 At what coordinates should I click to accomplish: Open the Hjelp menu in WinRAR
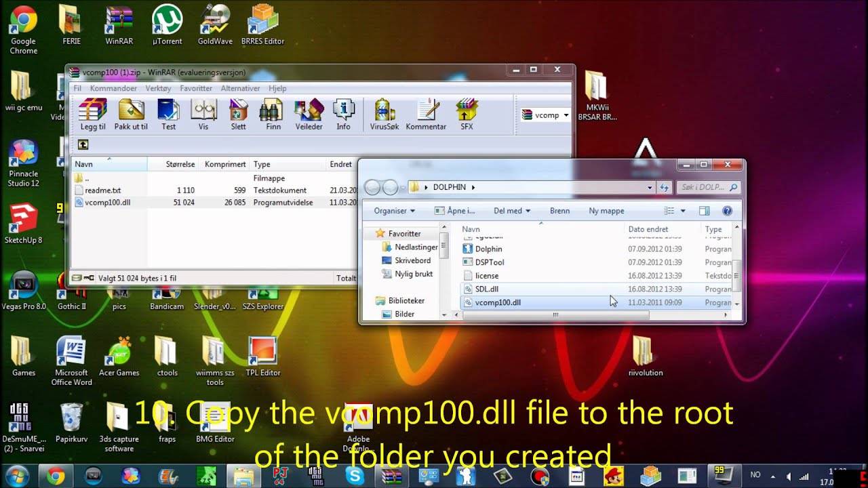tap(277, 88)
